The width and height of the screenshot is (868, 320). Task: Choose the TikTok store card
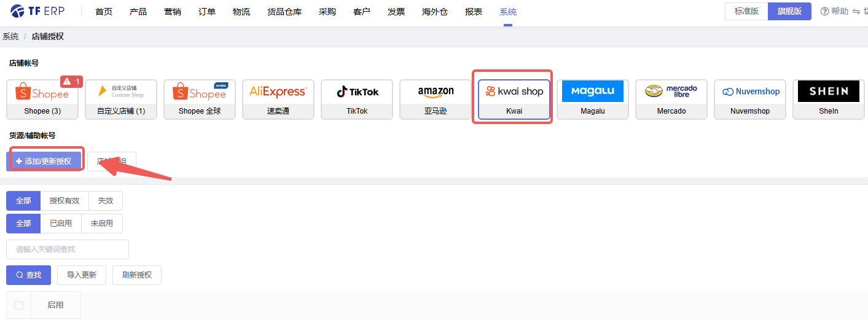357,100
